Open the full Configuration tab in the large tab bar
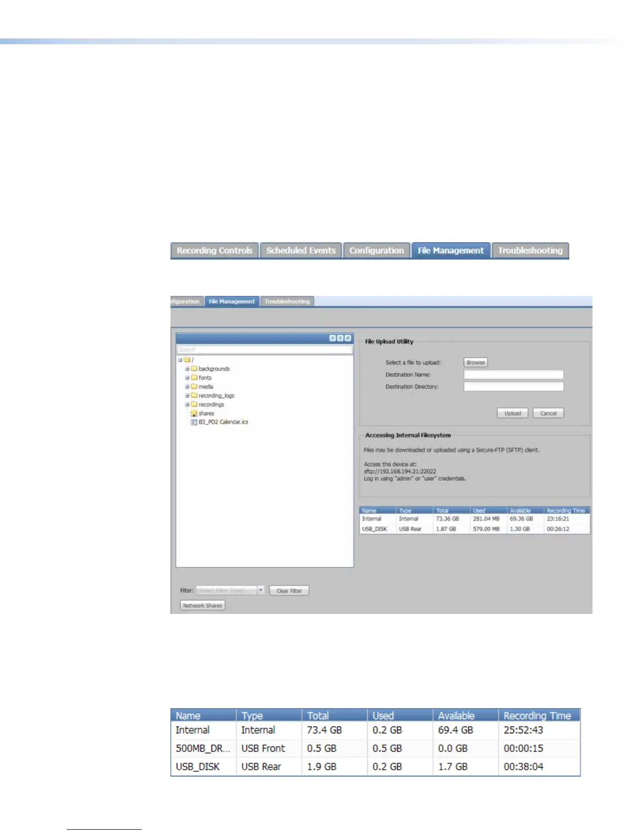Viewport: 644px width, 834px height. point(377,251)
